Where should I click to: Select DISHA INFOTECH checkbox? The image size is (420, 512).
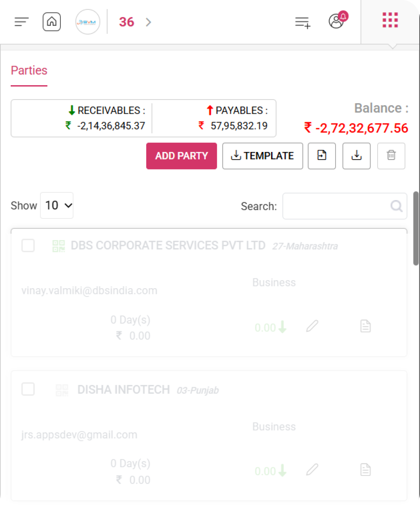pyautogui.click(x=28, y=389)
